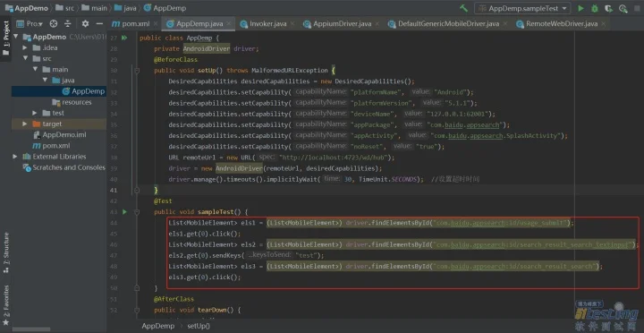Run AppDemp.sampleTest with green play icon
Image resolution: width=644 pixels, height=333 pixels.
coord(580,8)
